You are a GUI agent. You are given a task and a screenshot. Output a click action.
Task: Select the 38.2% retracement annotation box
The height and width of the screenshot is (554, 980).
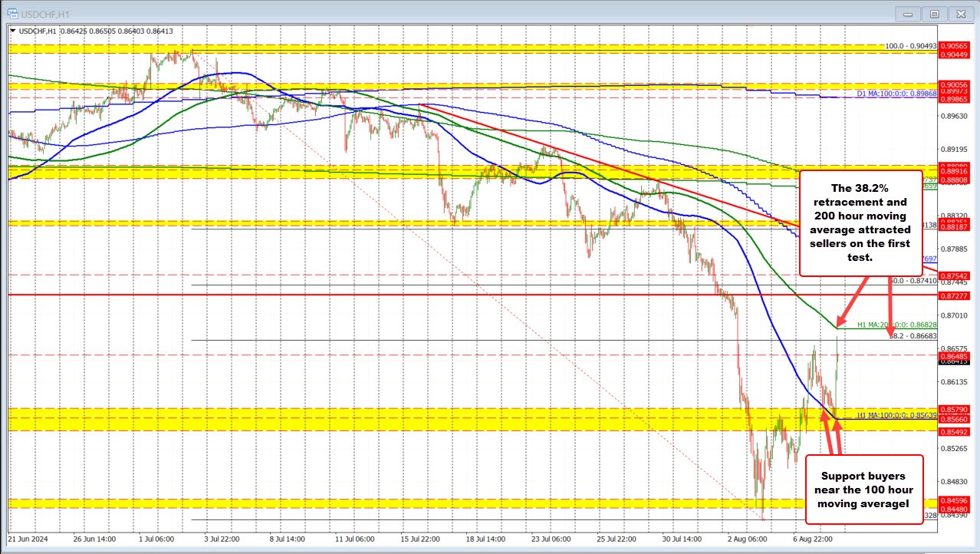coord(860,223)
